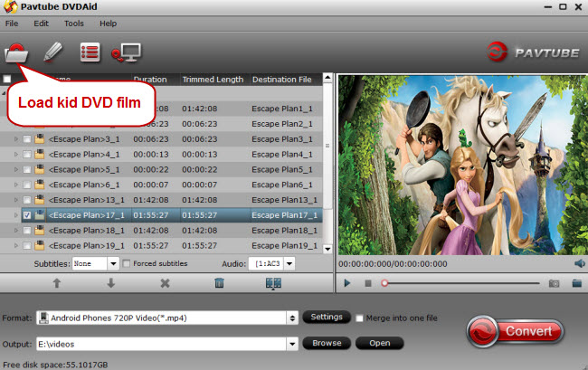588x370 pixels.
Task: Open the Output path dropdown
Action: tap(292, 344)
